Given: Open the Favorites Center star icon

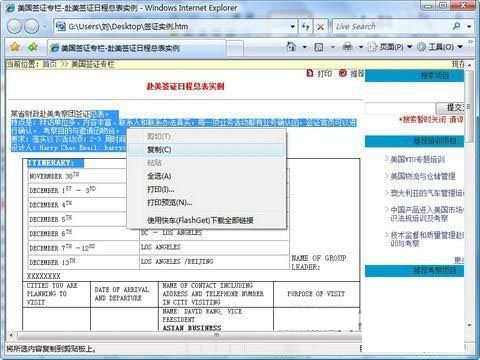Looking at the screenshot, I should (x=14, y=47).
